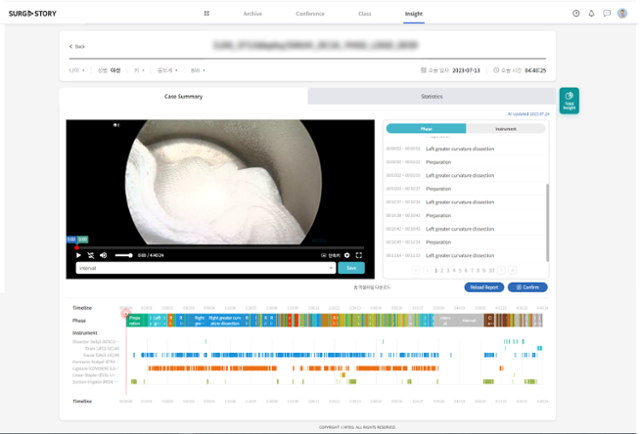Open the chat messages icon

pyautogui.click(x=607, y=13)
